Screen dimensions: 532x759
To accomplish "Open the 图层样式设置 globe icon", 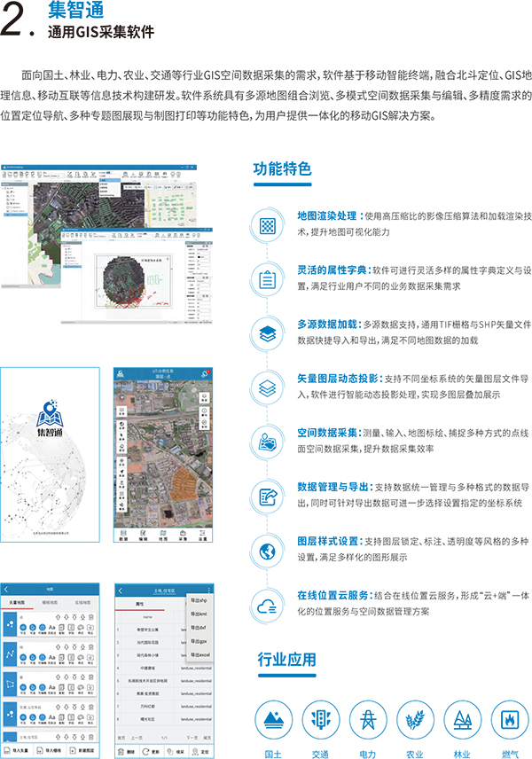I will [x=266, y=551].
